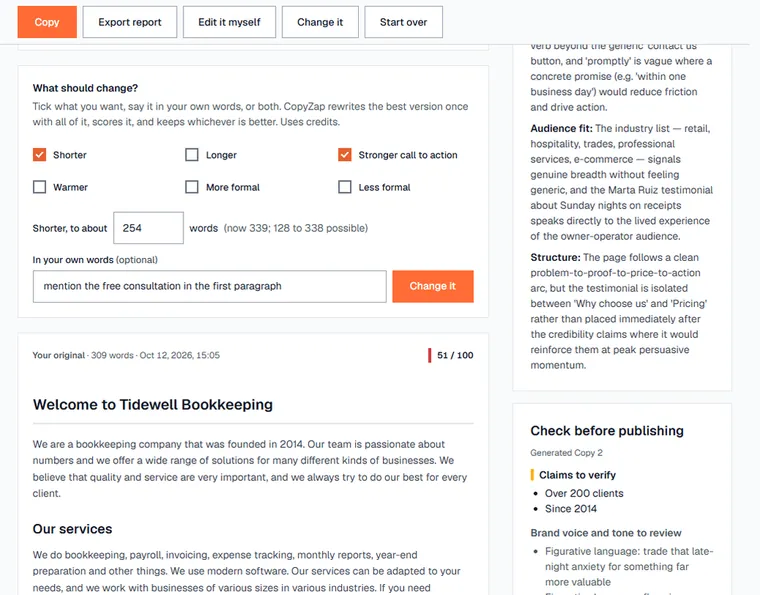
Task: Select the 'Over 200 clients' claim
Action: coord(584,493)
